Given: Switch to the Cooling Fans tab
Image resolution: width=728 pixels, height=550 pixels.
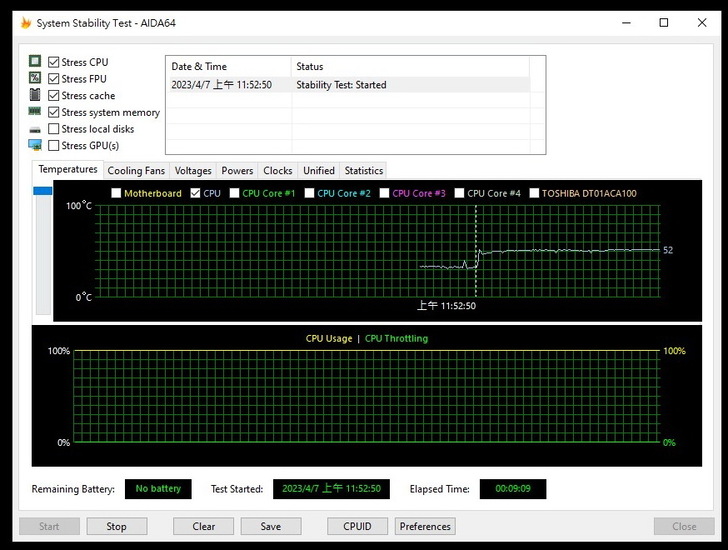Looking at the screenshot, I should (136, 171).
